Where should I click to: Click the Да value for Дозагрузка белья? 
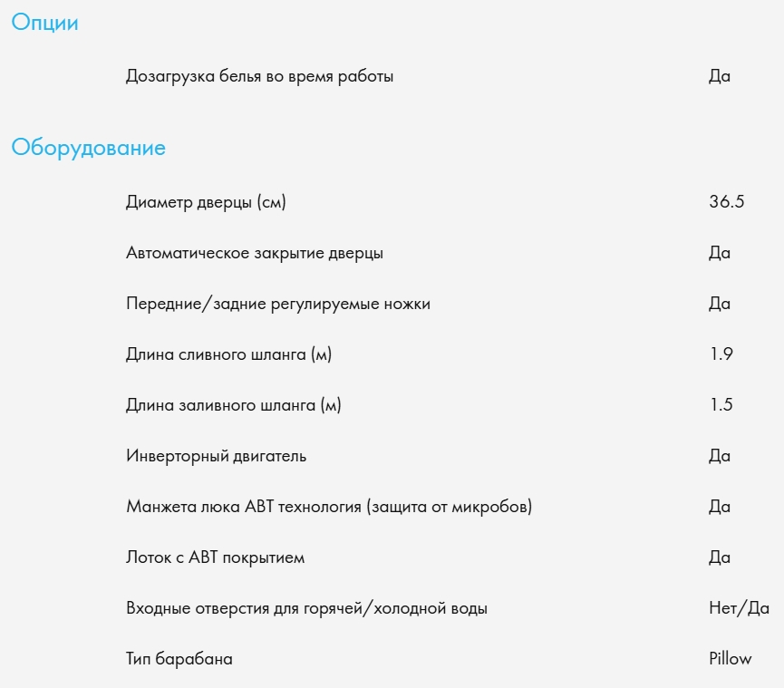click(x=719, y=76)
